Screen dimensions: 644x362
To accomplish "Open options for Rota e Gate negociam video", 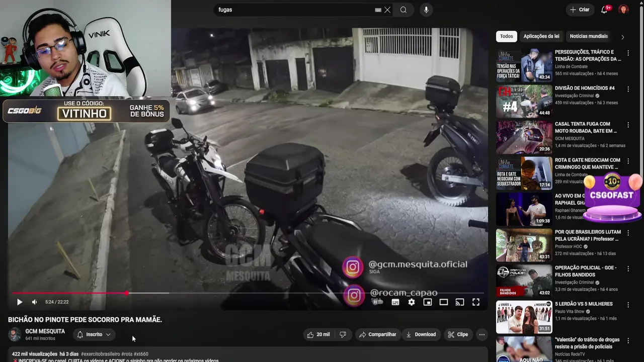I will click(x=628, y=161).
